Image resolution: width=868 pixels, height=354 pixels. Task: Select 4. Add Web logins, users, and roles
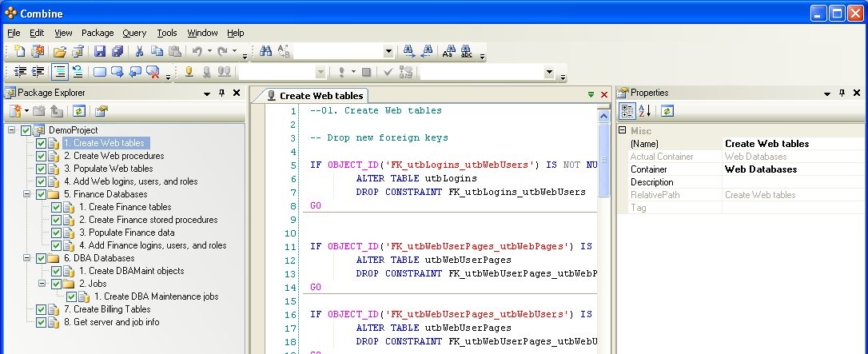point(130,181)
